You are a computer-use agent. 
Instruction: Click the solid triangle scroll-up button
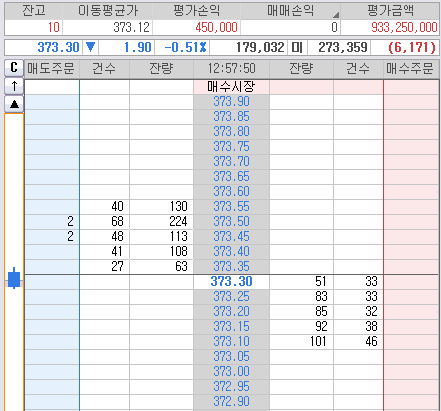(14, 104)
